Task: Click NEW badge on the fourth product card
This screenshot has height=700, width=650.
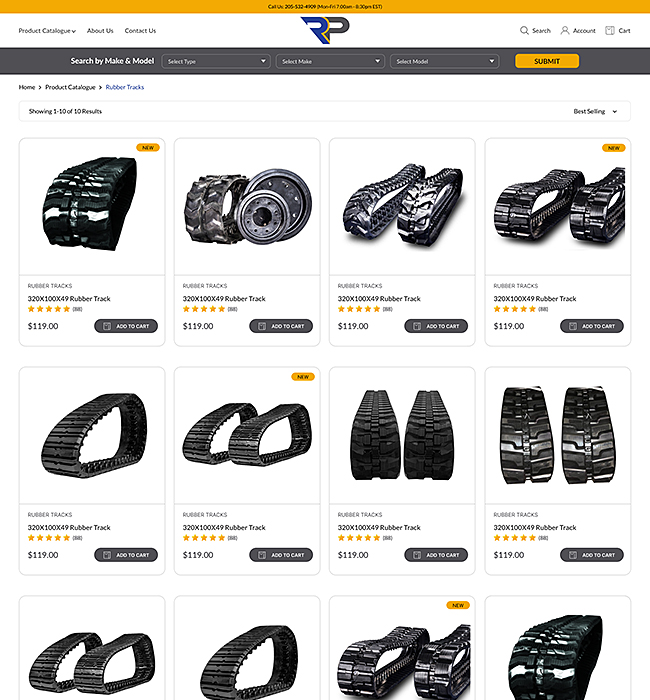Action: (613, 148)
